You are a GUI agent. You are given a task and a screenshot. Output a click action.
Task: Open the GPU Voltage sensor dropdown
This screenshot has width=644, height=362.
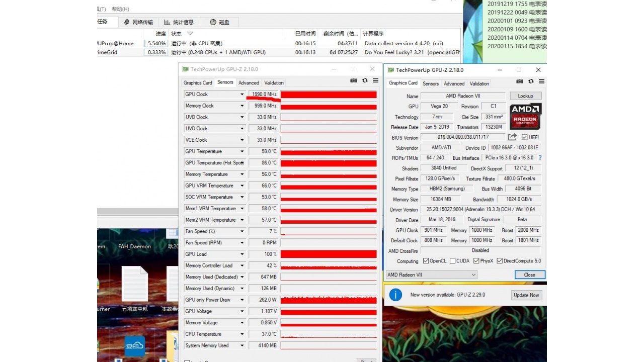[x=242, y=312]
